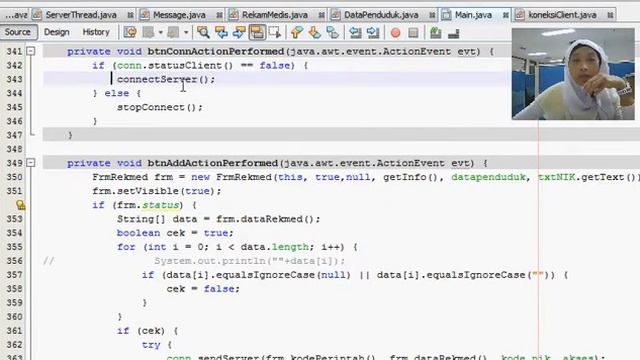Click the lightbulb hint icon beside frm.status
This screenshot has width=640, height=360.
(x=20, y=205)
